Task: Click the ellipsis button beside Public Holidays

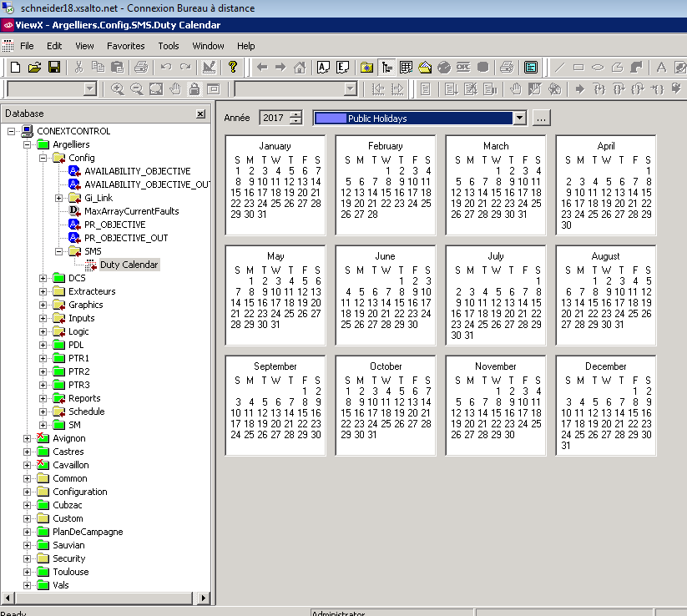Action: coord(541,119)
